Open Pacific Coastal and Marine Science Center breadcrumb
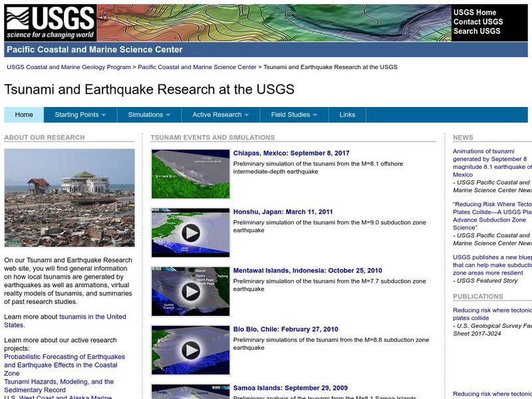Viewport: 532px width, 399px height. 197,67
